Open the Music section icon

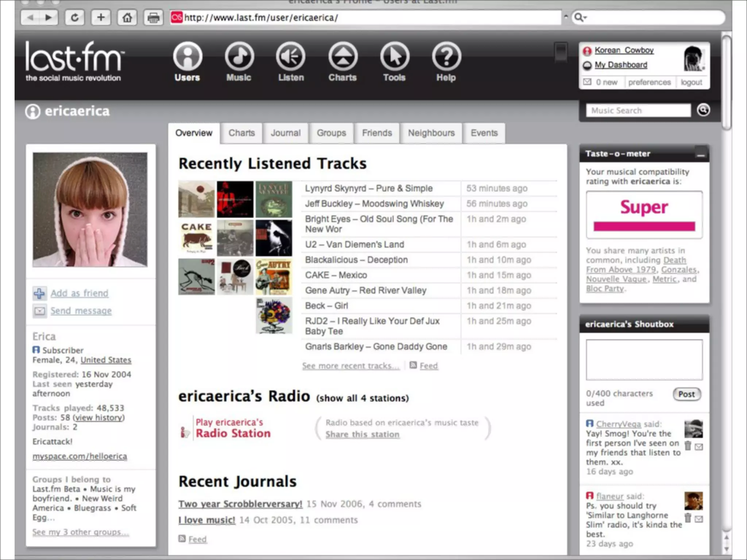click(x=239, y=57)
